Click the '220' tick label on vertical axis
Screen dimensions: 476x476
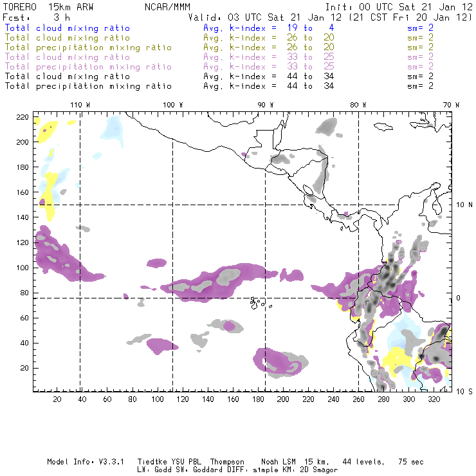(x=23, y=117)
